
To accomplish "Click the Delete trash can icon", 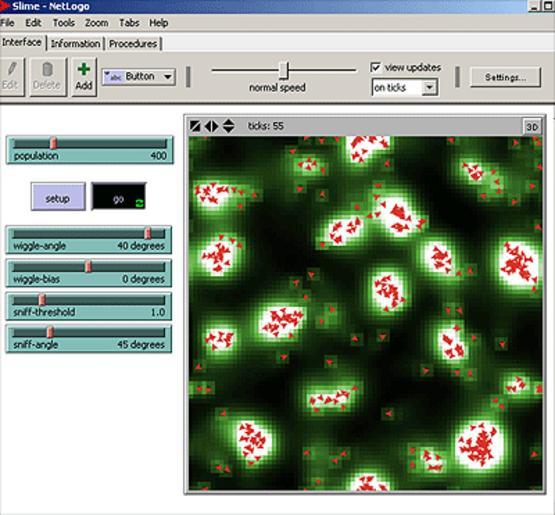I will (x=47, y=70).
